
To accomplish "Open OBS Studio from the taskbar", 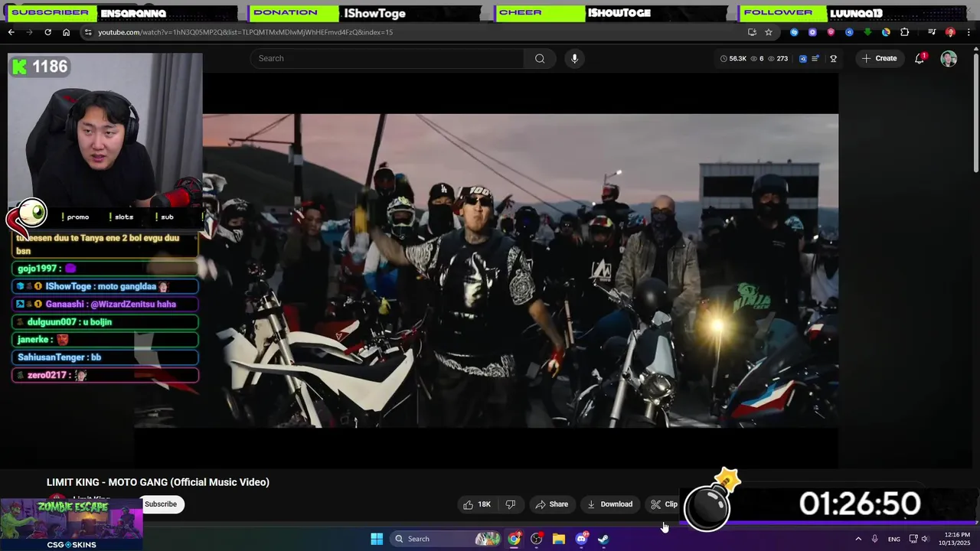I will coord(537,539).
